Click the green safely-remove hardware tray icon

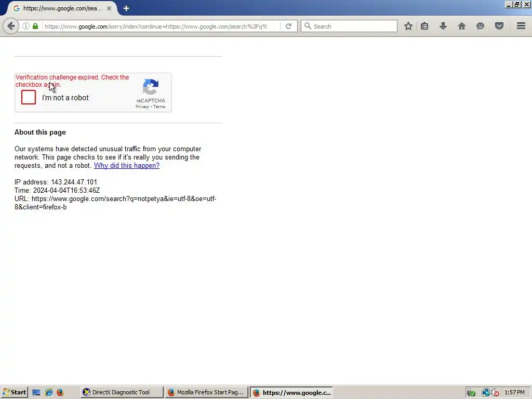click(x=471, y=393)
